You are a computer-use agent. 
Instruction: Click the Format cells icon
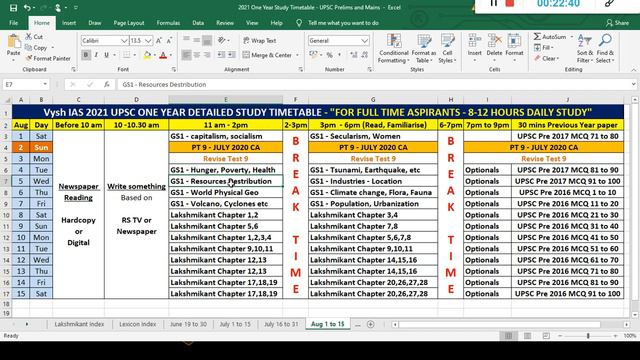514,41
